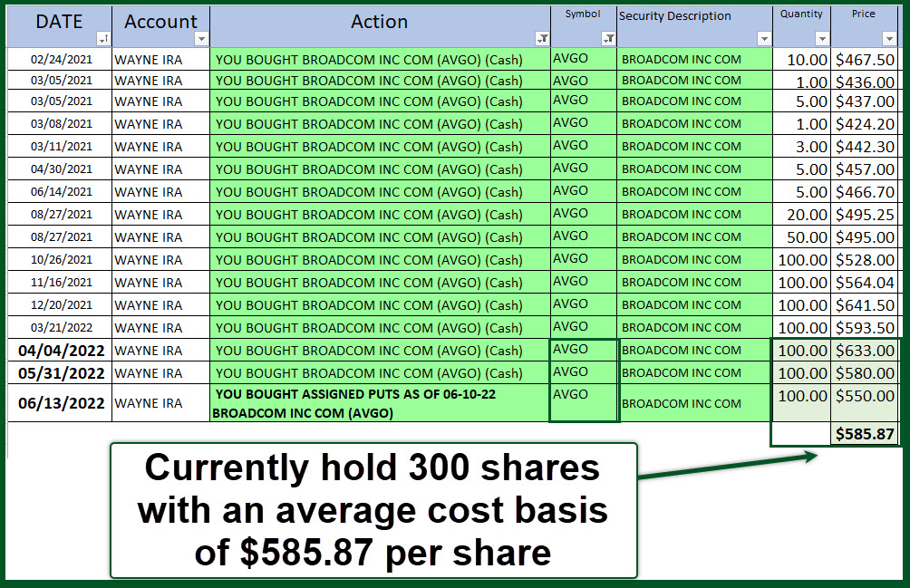Select the average price cell $585.87
Screen dimensions: 910x588
[x=865, y=434]
